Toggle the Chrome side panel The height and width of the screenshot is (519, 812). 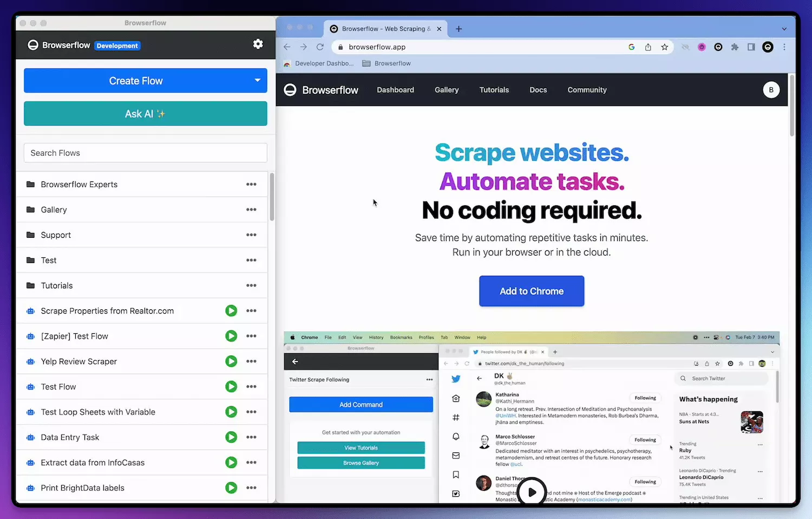(x=751, y=47)
